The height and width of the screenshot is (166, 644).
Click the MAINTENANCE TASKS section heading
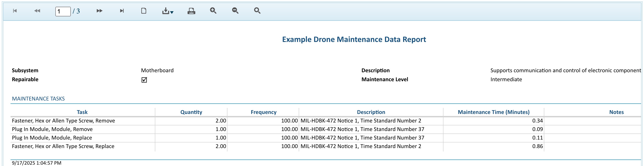(38, 99)
